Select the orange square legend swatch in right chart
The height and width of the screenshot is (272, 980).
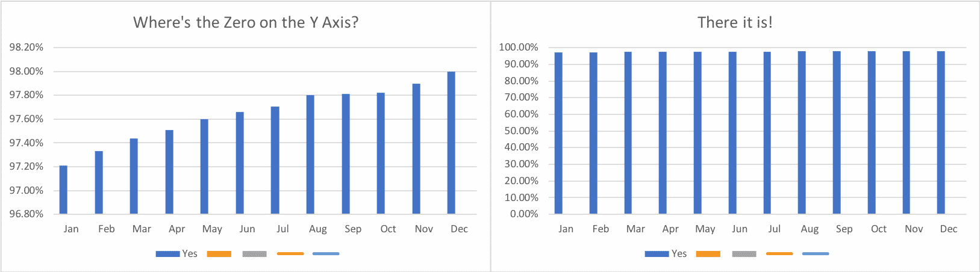click(708, 254)
